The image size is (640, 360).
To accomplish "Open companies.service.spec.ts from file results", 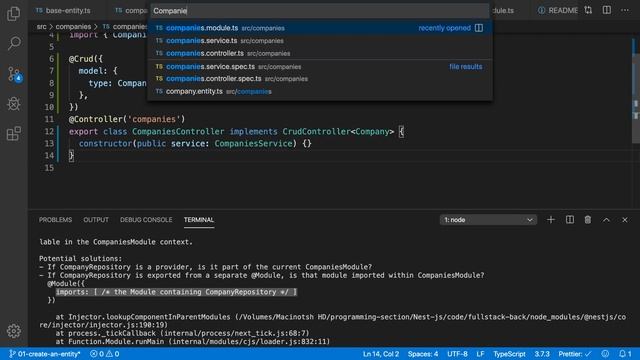I will (x=320, y=67).
